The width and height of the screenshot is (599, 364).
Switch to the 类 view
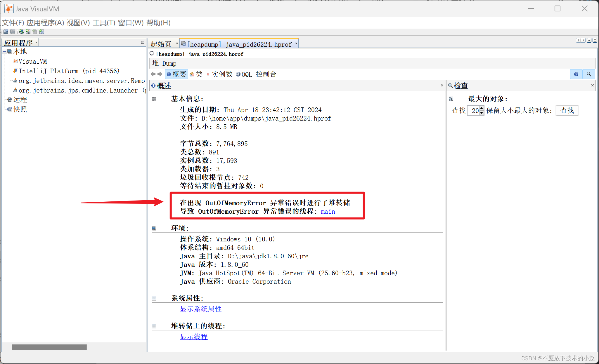click(x=196, y=74)
